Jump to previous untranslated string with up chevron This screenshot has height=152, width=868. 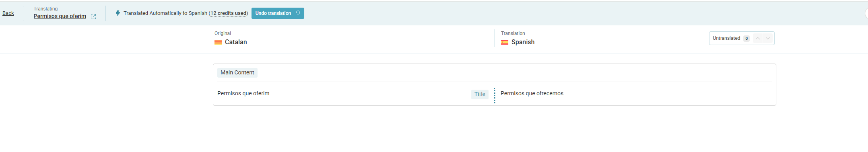coord(758,38)
